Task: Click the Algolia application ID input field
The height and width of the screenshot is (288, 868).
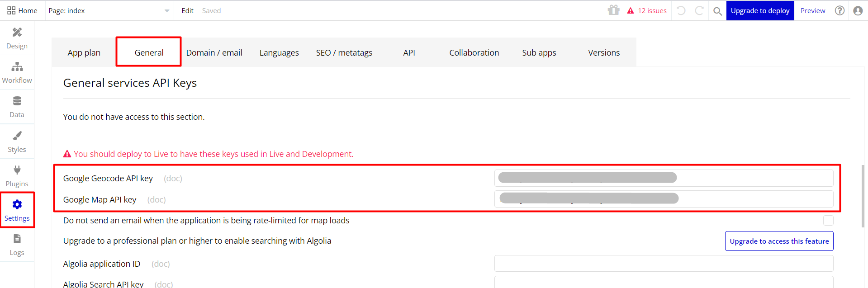Action: point(664,264)
